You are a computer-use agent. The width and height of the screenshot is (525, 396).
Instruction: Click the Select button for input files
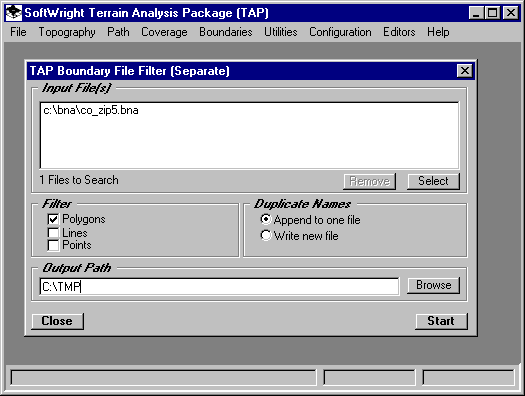pos(433,181)
